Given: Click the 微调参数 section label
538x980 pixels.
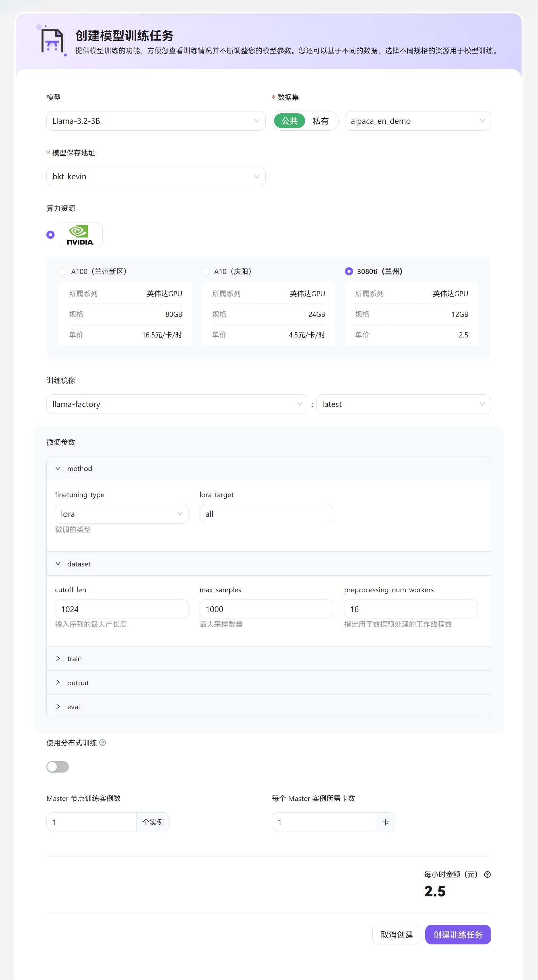Looking at the screenshot, I should (61, 442).
